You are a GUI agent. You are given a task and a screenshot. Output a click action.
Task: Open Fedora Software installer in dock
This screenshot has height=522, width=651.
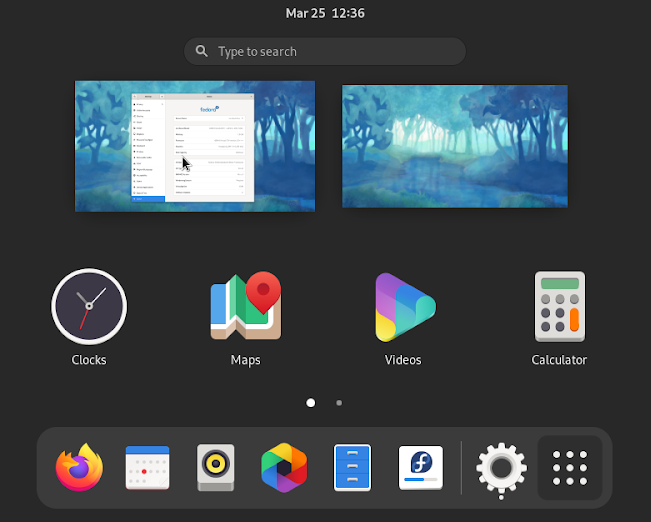tap(421, 468)
